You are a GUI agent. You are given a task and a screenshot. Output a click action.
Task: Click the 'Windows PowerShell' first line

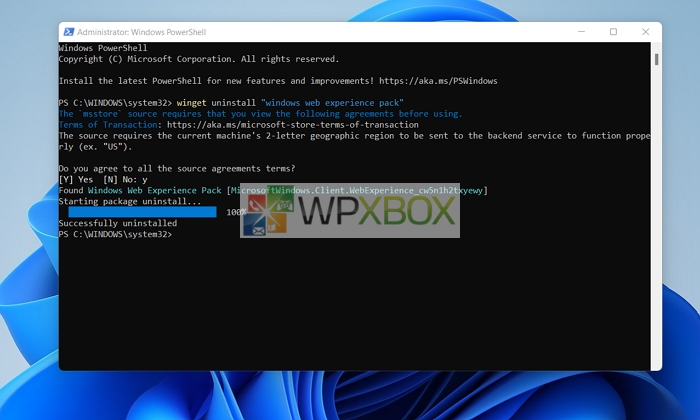[x=103, y=48]
